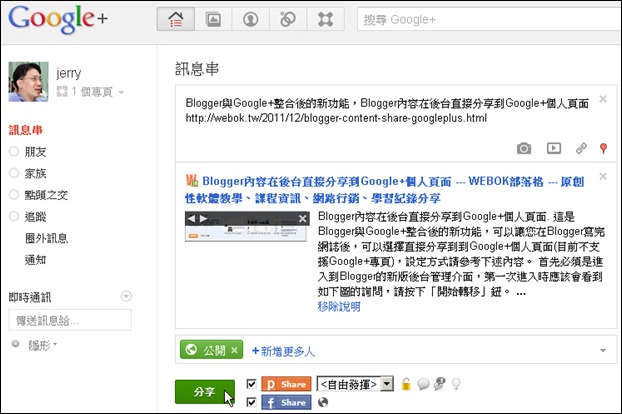Open 通知 in the sidebar

point(35,260)
